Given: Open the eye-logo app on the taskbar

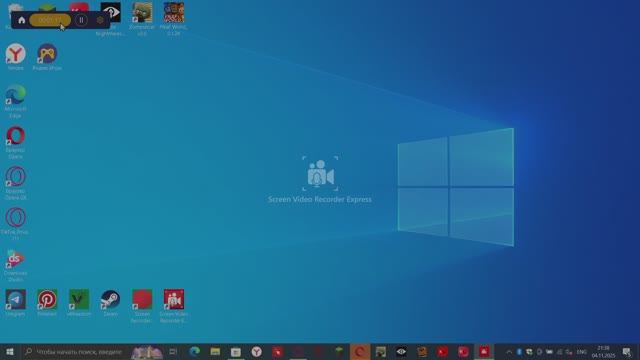Looking at the screenshot, I should (x=401, y=351).
